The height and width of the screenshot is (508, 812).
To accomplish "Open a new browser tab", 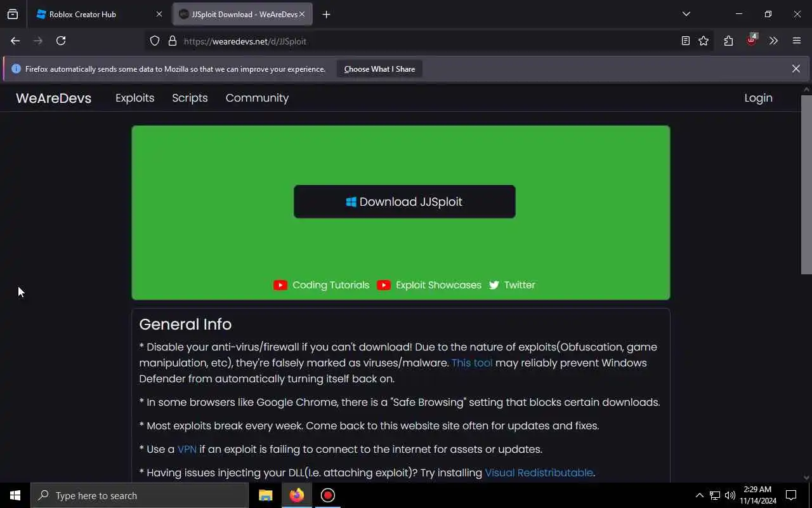I will coord(326,14).
